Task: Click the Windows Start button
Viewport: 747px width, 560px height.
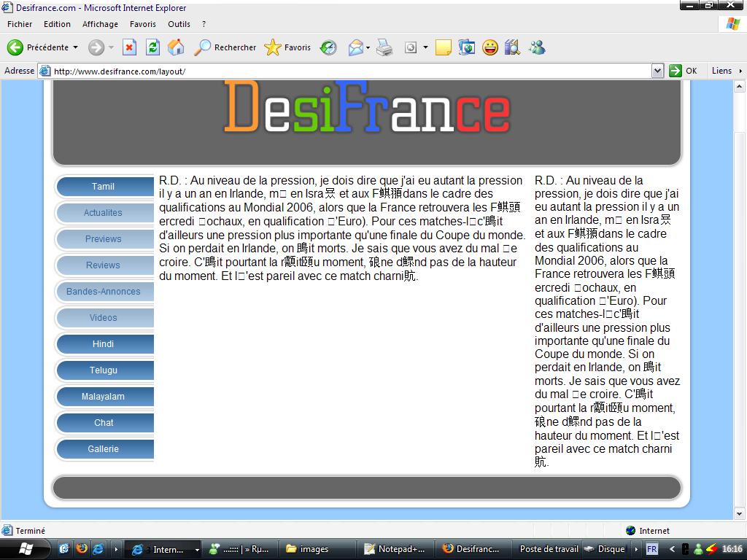Action: [x=26, y=549]
